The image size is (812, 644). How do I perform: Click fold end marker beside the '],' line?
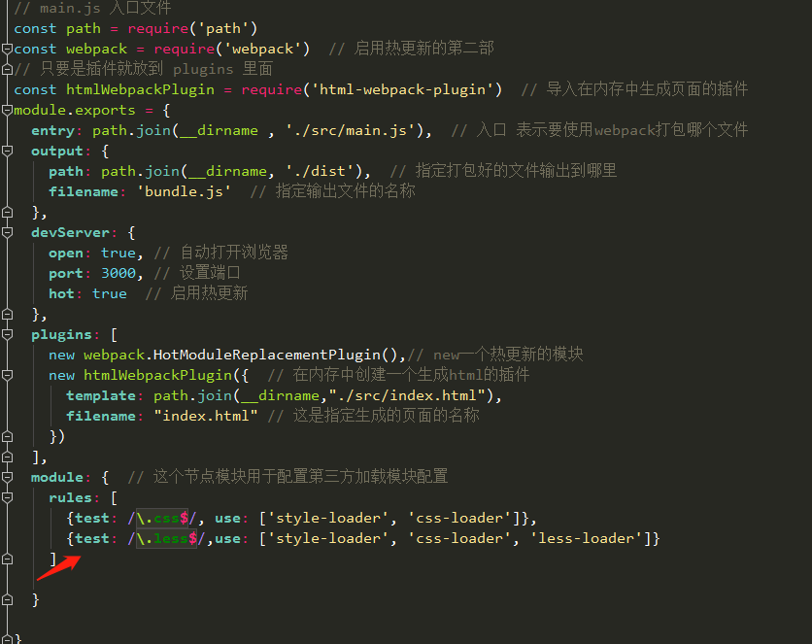tap(7, 457)
